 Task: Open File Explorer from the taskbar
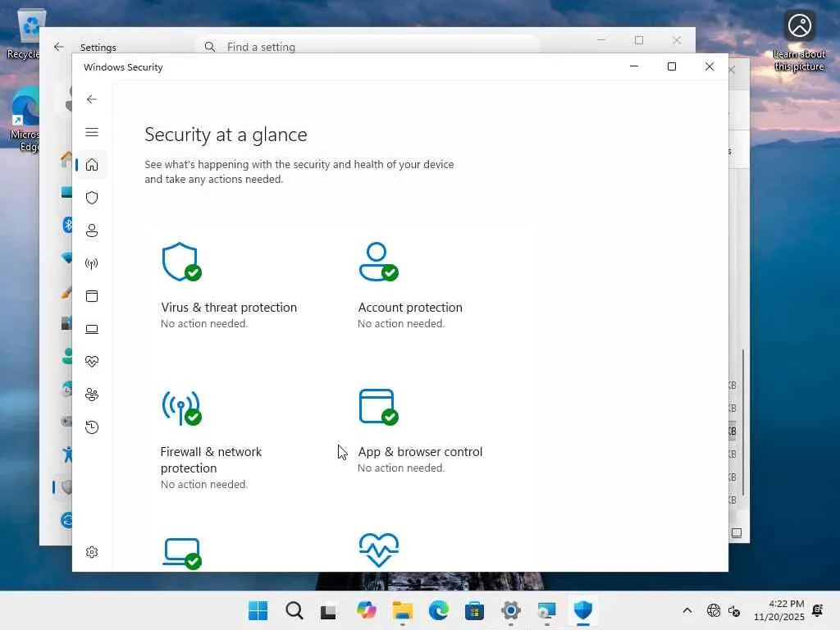tap(402, 610)
